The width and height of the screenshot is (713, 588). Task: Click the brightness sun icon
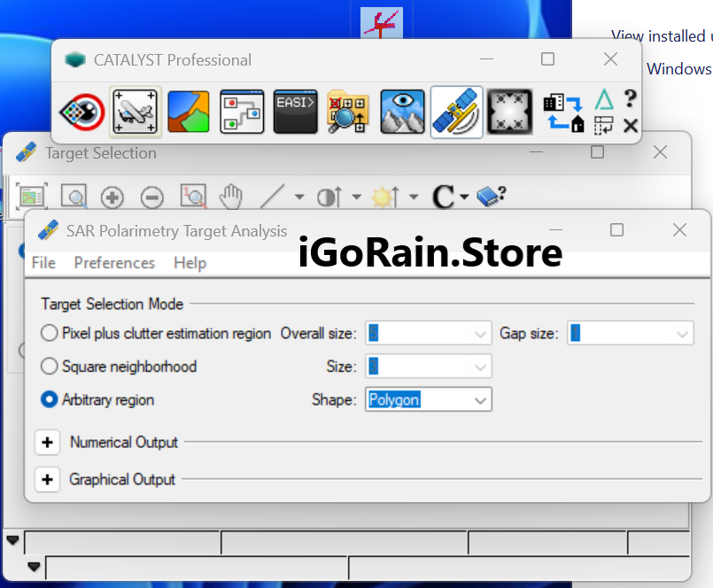(384, 197)
